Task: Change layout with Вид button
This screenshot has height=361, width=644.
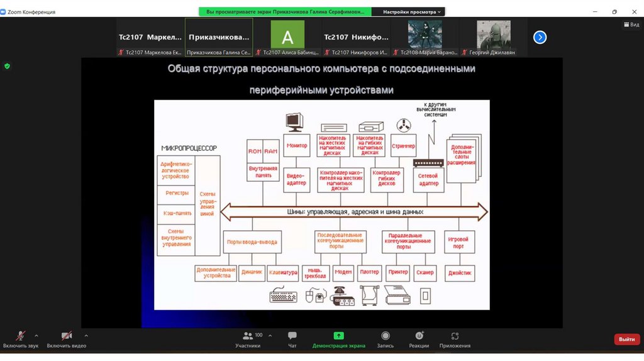Action: (631, 25)
